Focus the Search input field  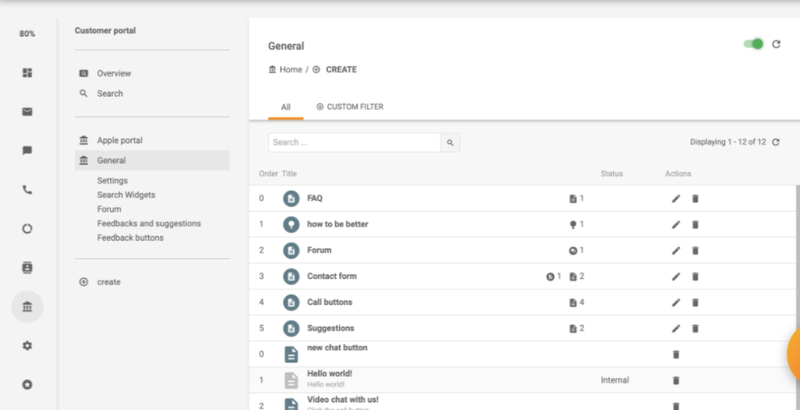click(x=355, y=143)
